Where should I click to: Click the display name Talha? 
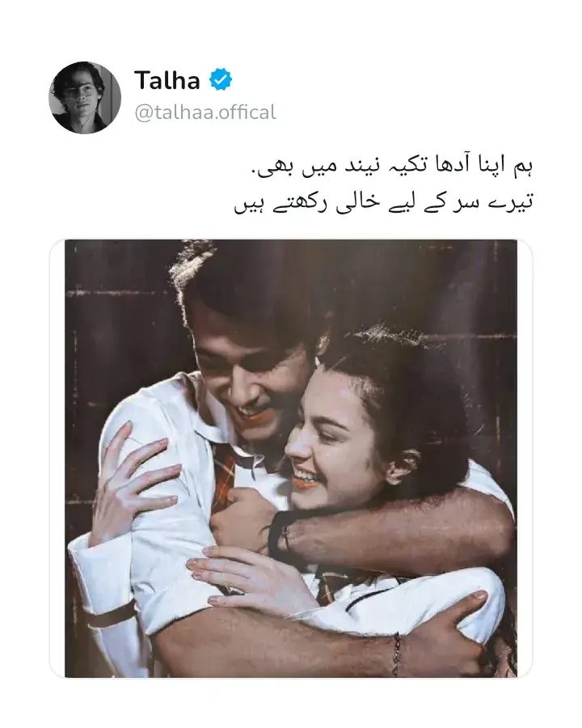point(167,80)
